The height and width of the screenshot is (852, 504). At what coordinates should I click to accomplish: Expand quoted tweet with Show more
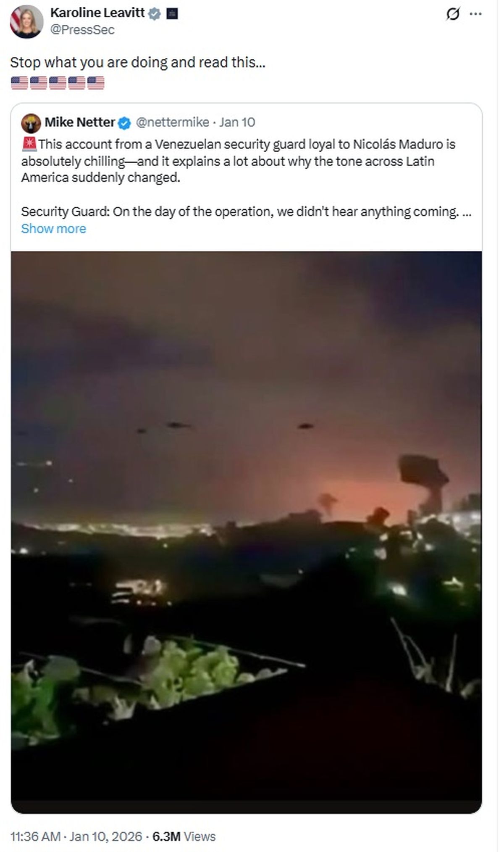(x=53, y=229)
